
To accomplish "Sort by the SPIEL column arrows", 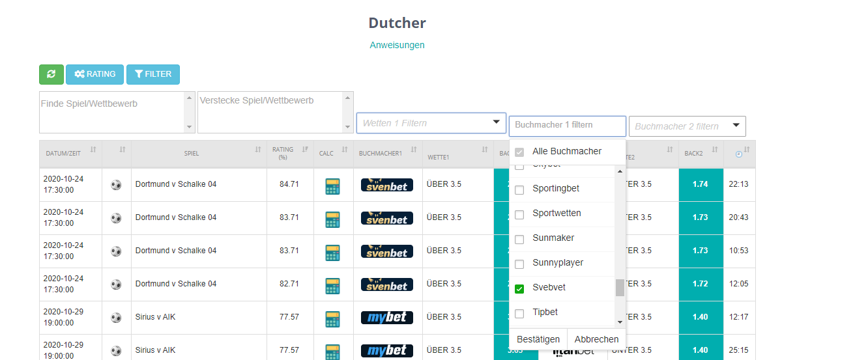I will coord(257,150).
